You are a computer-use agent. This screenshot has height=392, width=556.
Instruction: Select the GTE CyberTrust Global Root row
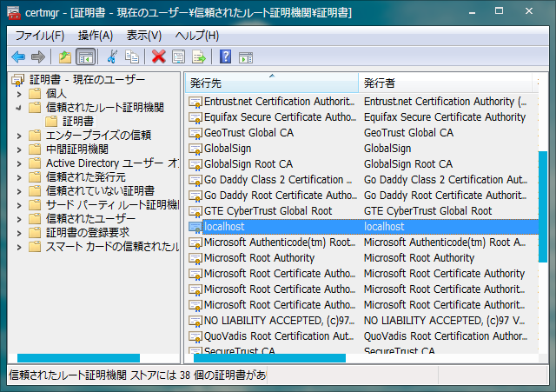click(x=361, y=211)
